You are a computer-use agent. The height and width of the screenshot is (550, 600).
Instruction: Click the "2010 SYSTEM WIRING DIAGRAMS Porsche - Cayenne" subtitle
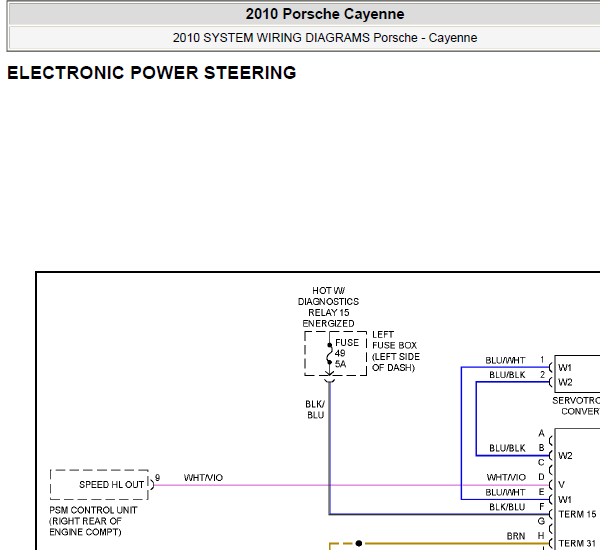(x=324, y=38)
